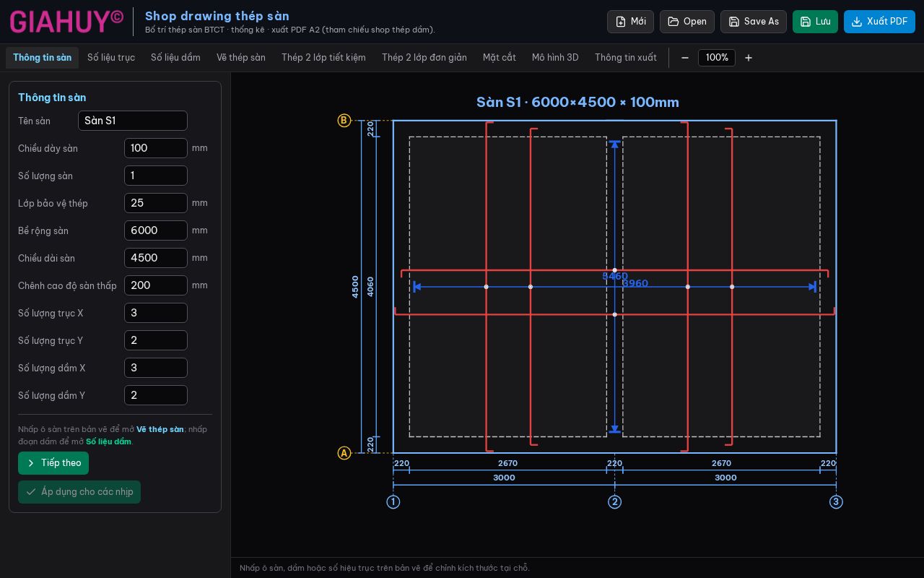Open the Số liệu dầm tab
Viewport: 924px width, 578px height.
point(175,58)
